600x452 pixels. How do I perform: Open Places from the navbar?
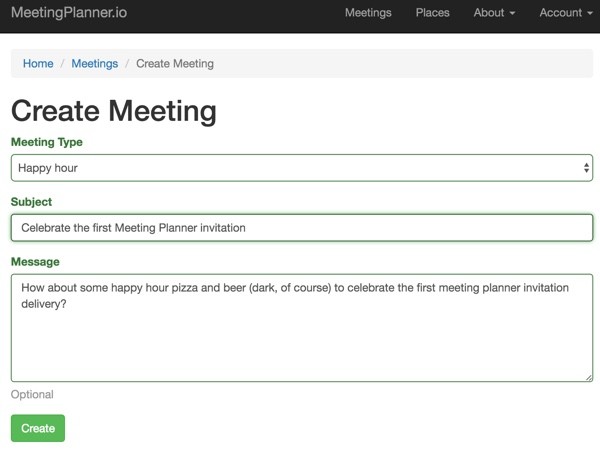(432, 13)
